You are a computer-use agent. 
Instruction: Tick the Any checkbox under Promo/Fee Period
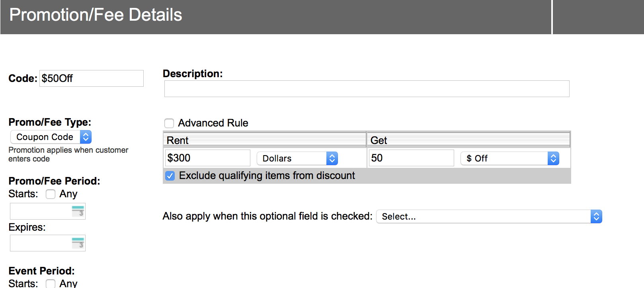[51, 194]
